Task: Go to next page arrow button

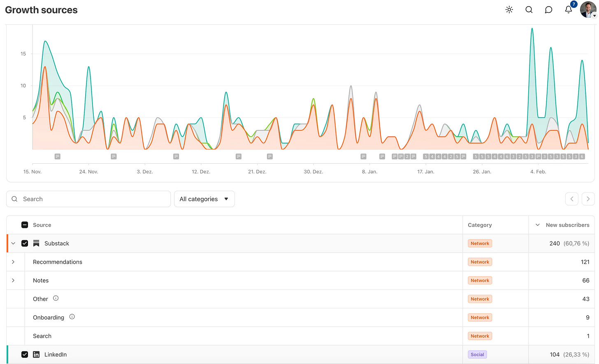Action: [x=588, y=199]
